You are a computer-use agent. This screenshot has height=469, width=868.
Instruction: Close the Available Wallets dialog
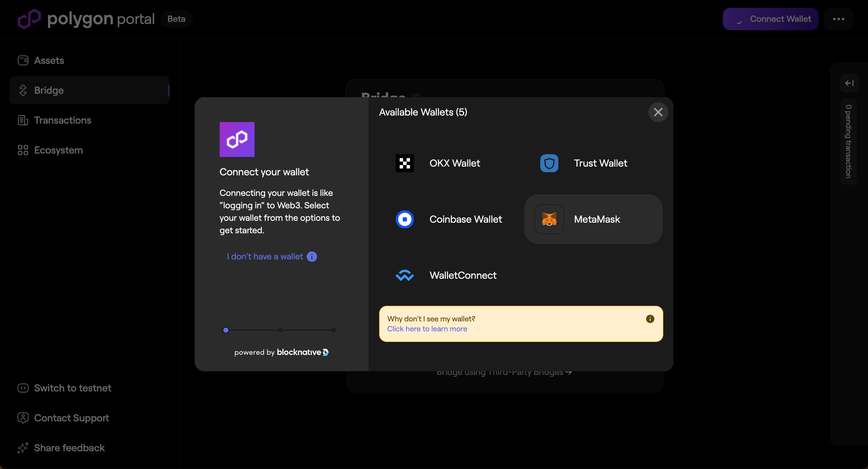658,112
